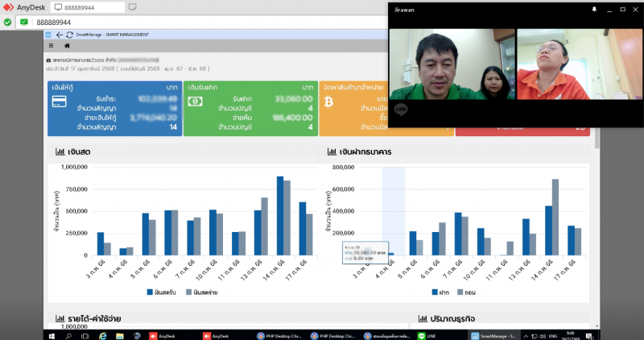The height and width of the screenshot is (340, 644).
Task: Click 17 ก.พ. 68 label in bank deposit chart
Action: click(x=564, y=270)
